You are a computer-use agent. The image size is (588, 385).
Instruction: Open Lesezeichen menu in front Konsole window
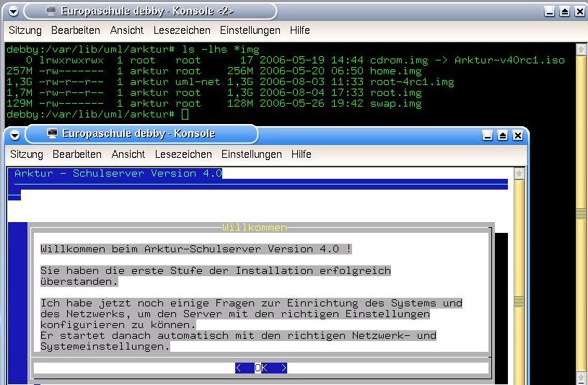[183, 154]
